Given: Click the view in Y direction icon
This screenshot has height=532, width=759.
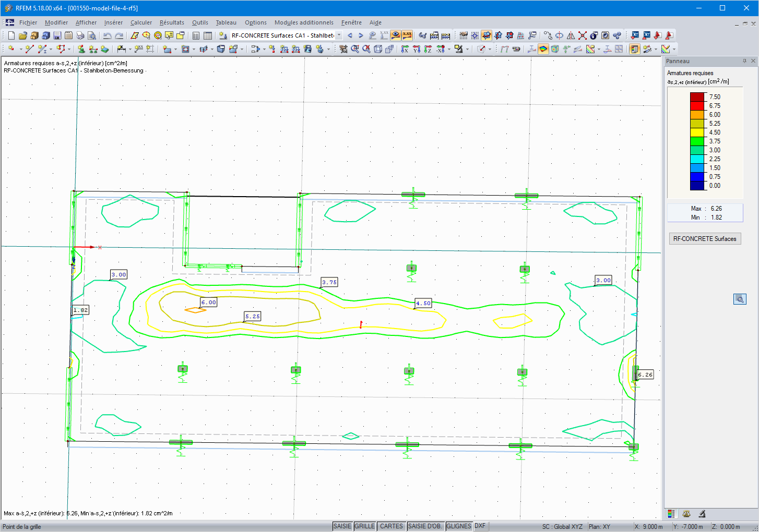Looking at the screenshot, I should pos(417,49).
